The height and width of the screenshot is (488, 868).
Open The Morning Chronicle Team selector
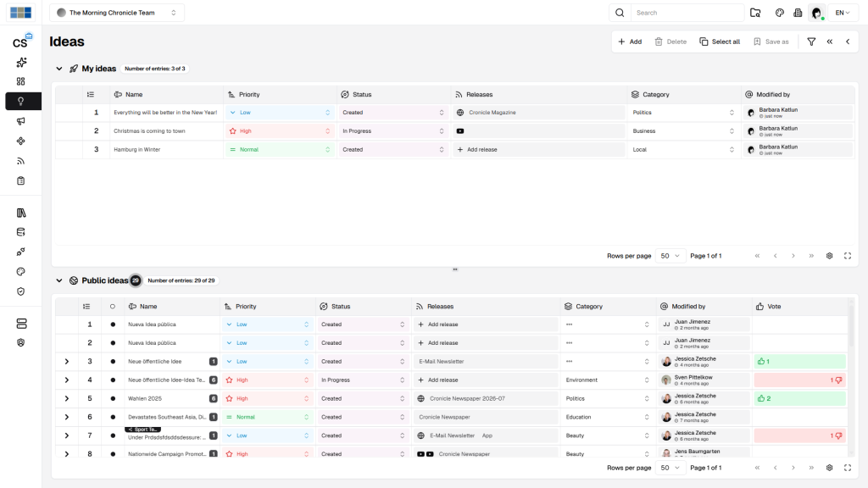tap(117, 13)
